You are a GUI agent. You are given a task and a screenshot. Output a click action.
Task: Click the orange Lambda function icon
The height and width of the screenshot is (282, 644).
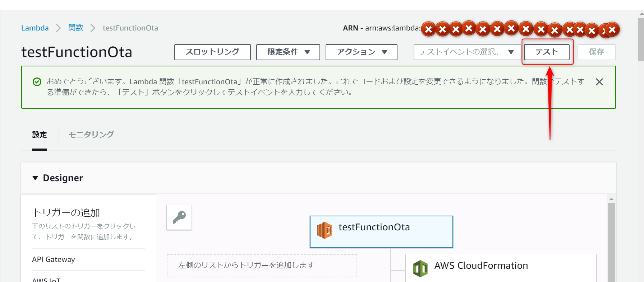(x=325, y=230)
